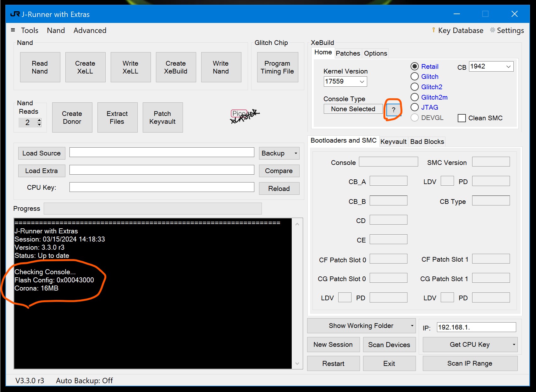Open Settings with the gear icon
Screen dimensions: 536x392
click(x=506, y=30)
